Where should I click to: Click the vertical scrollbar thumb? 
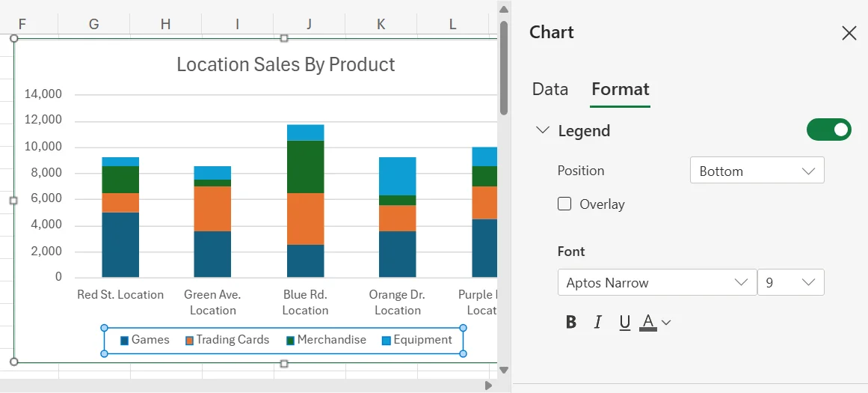504,67
